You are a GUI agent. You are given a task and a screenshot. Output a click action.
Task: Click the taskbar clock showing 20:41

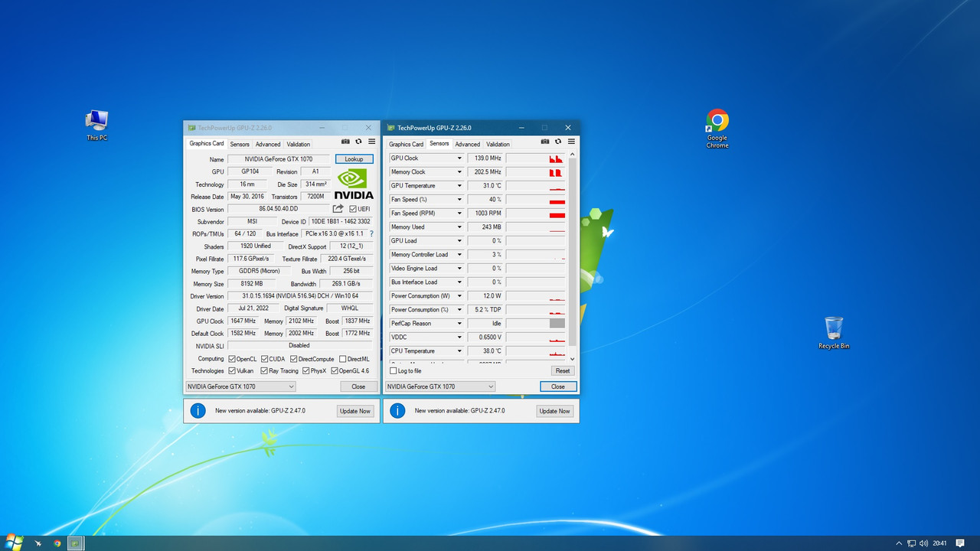coord(939,543)
